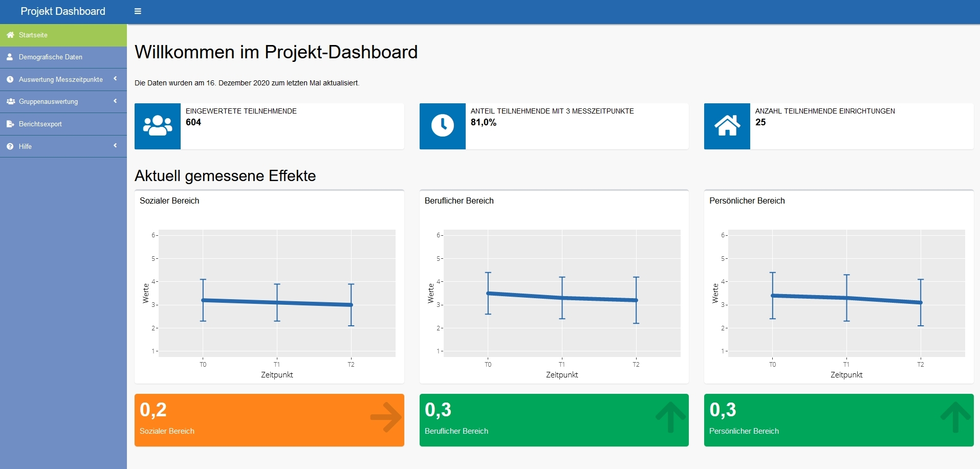Open the Startseite page
The width and height of the screenshot is (980, 469).
pyautogui.click(x=32, y=35)
